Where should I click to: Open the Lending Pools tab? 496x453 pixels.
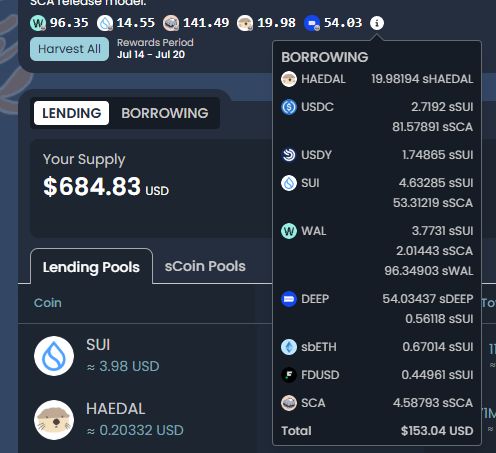[91, 267]
